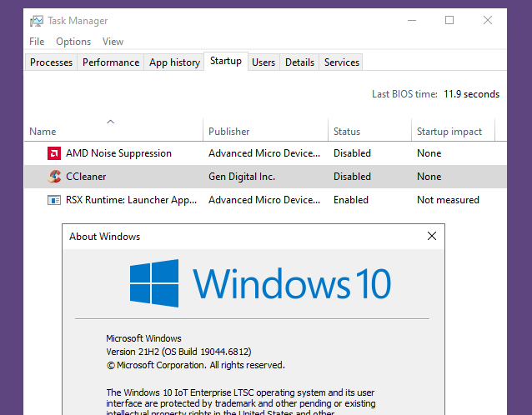Click the Enabled status of RSX Runtime
Image resolution: width=532 pixels, height=415 pixels.
tap(351, 200)
